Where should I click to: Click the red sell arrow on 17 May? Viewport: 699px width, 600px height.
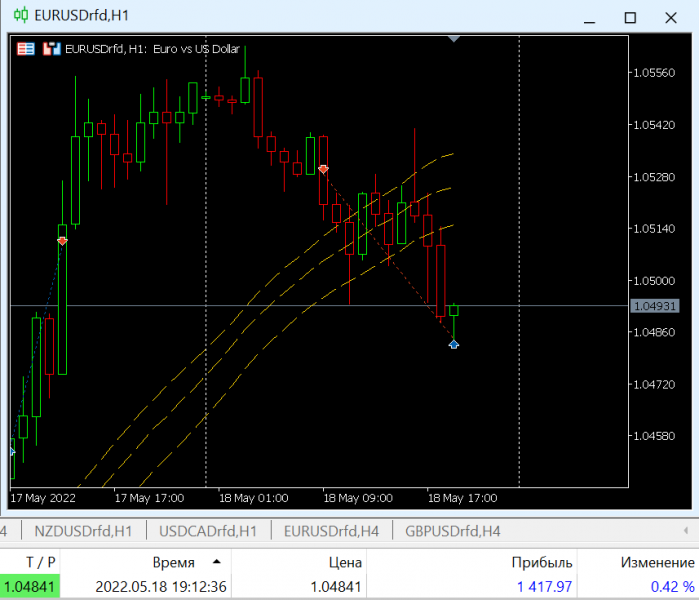pos(62,241)
